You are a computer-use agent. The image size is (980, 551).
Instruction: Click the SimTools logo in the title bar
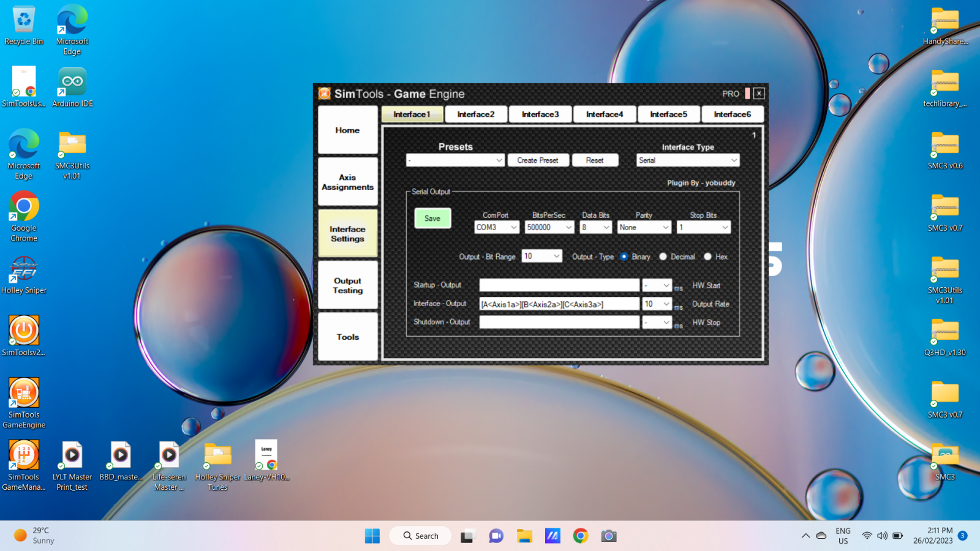[x=324, y=94]
